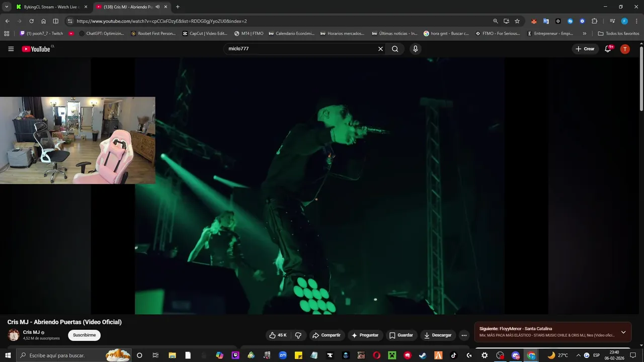Open the bookmarks bar apps grid icon

point(7,34)
